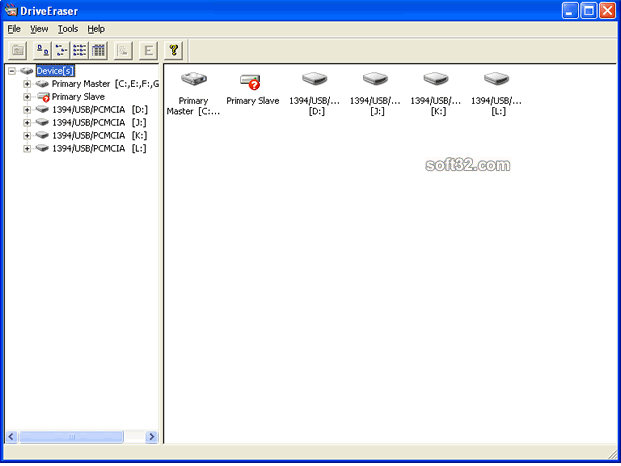Viewport: 621px width, 466px height.
Task: Select 1394/USB [L:] large icon in pane
Action: tap(497, 79)
